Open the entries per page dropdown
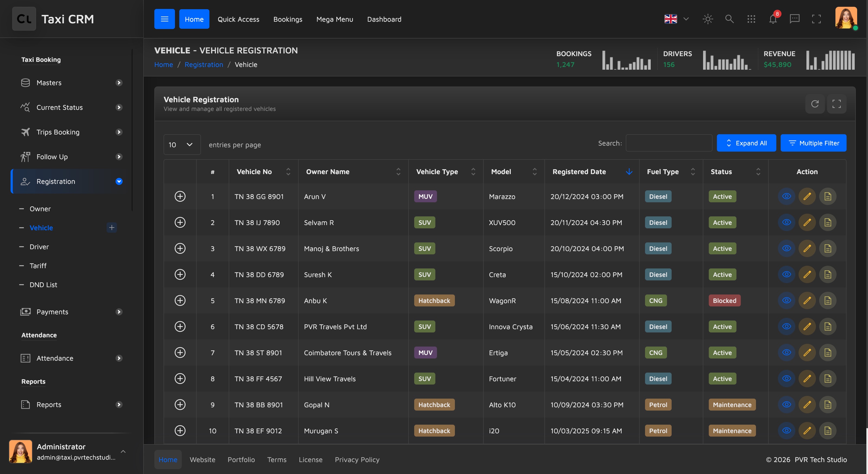 click(x=182, y=145)
